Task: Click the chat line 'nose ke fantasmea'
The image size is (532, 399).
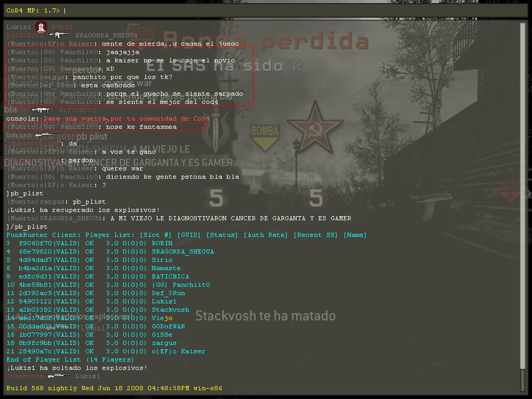Action: (91, 127)
